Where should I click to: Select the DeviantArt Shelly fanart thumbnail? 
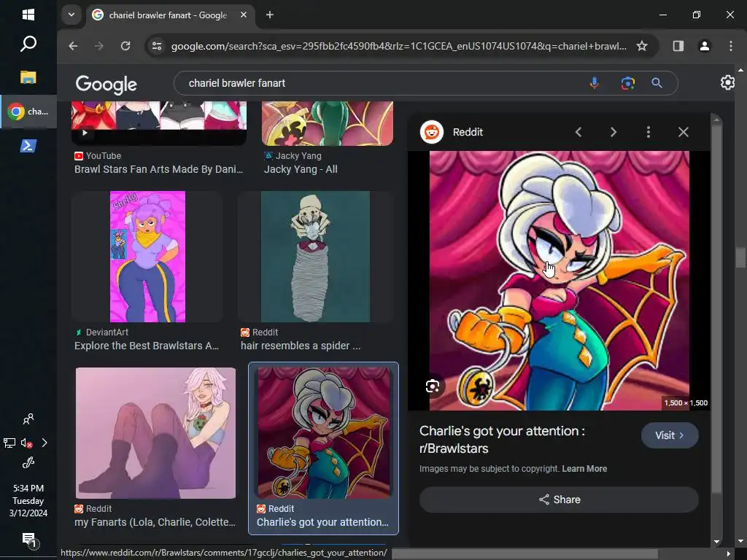pos(147,257)
